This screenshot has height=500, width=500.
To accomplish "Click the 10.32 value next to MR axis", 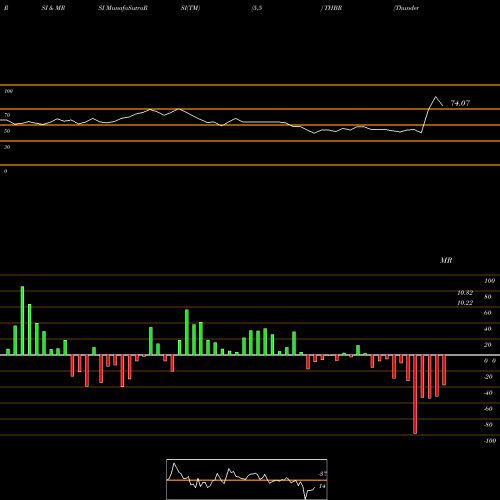I will pos(465,293).
